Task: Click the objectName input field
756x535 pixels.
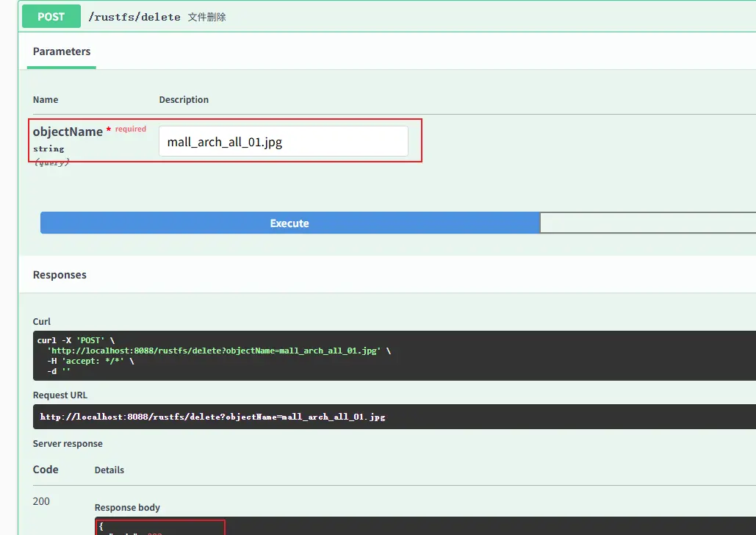Action: (283, 141)
